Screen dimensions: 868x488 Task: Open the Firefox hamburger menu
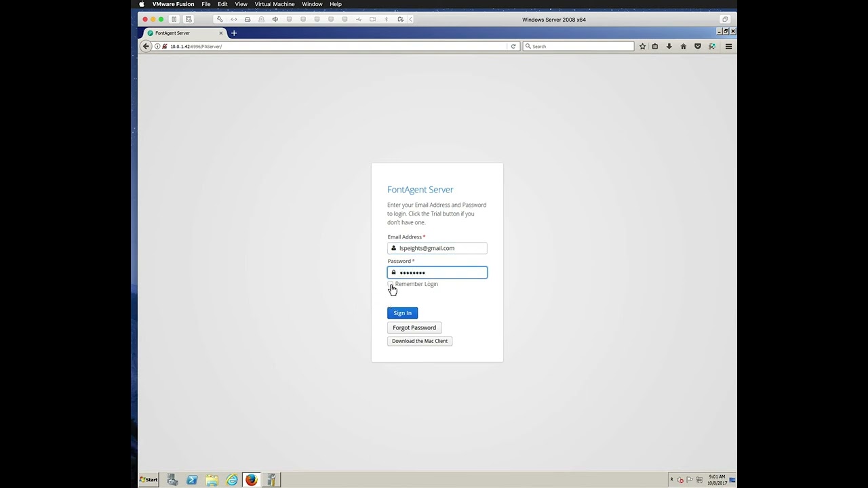(x=728, y=47)
